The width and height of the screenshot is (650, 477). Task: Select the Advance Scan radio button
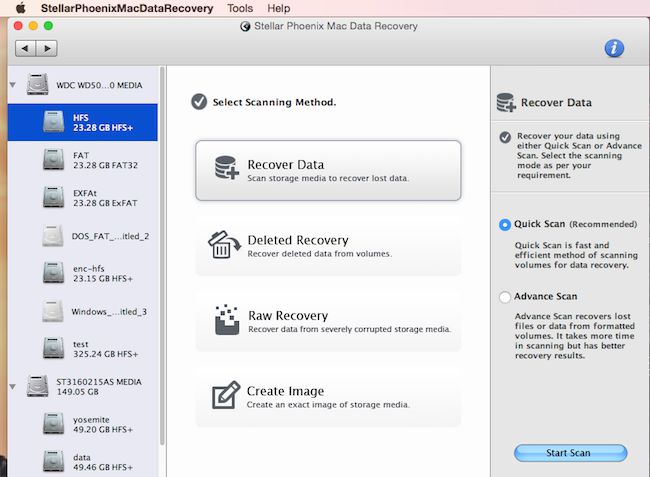pyautogui.click(x=504, y=297)
